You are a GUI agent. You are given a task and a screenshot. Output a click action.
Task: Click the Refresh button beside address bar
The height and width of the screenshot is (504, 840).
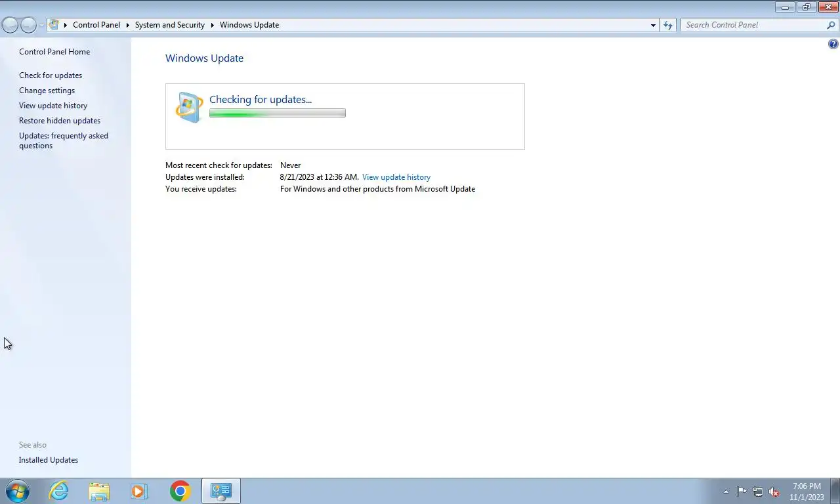[x=668, y=25]
